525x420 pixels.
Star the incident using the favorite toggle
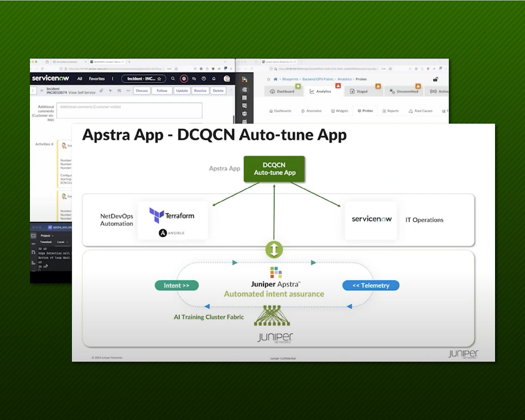click(x=159, y=79)
